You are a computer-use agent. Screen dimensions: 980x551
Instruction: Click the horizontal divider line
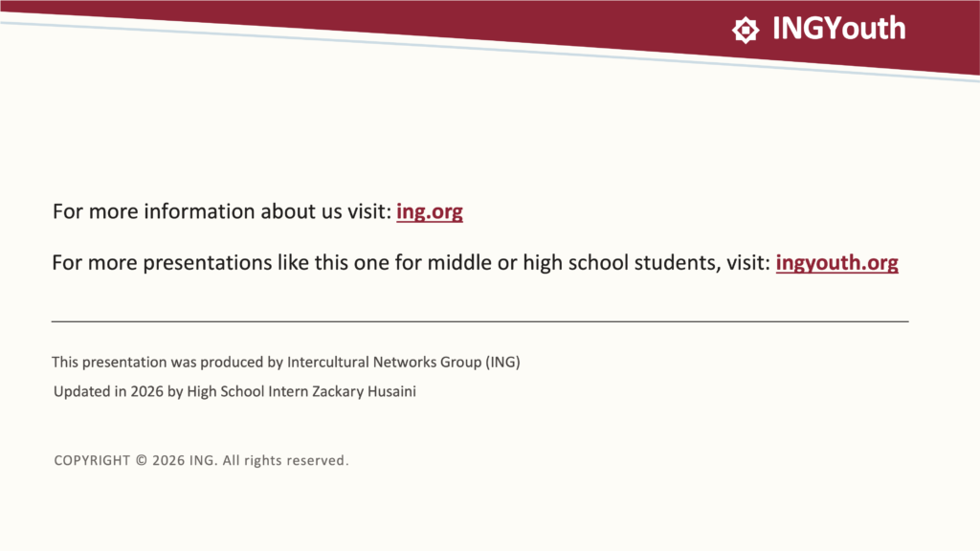(480, 321)
